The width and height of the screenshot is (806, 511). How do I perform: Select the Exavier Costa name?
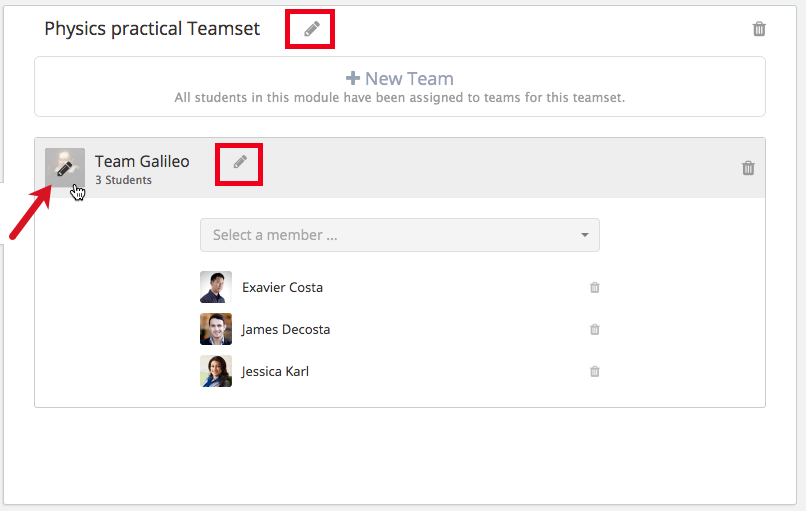click(x=282, y=287)
